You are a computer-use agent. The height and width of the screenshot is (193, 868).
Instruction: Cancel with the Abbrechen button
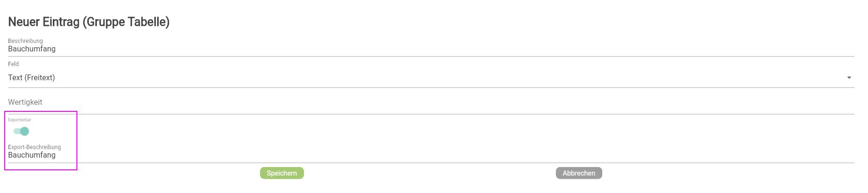coord(579,173)
